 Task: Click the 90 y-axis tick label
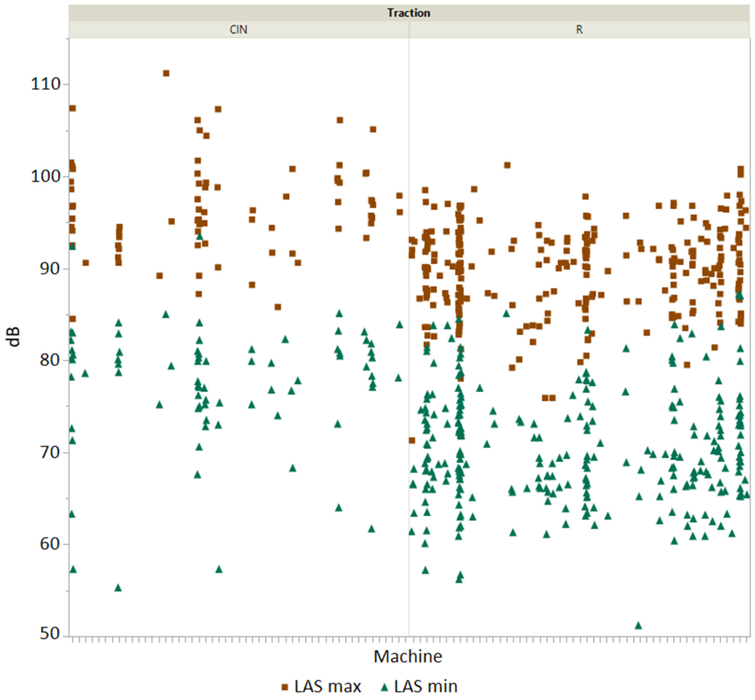coord(50,269)
